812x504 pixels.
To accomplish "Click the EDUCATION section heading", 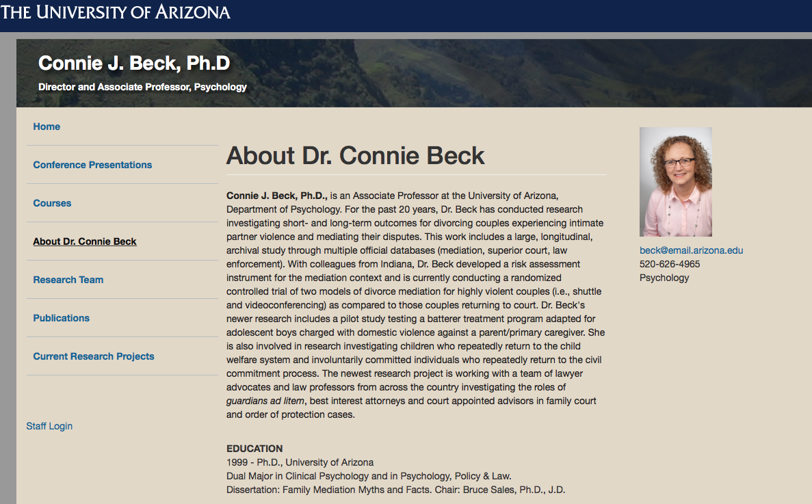I will 254,449.
